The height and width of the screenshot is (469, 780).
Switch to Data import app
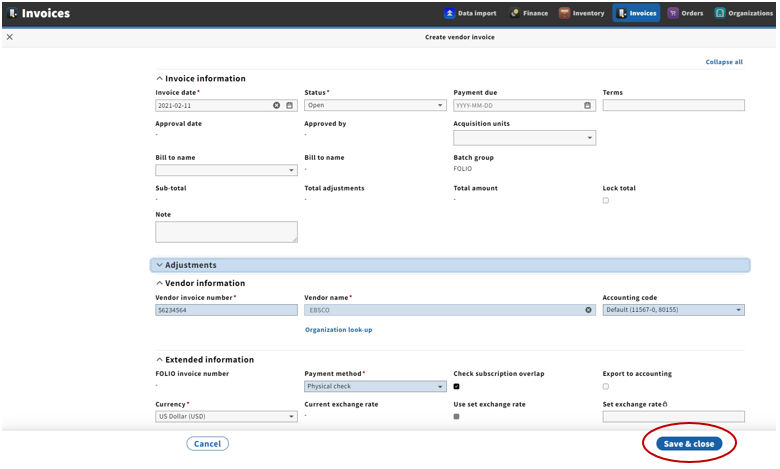pos(471,13)
